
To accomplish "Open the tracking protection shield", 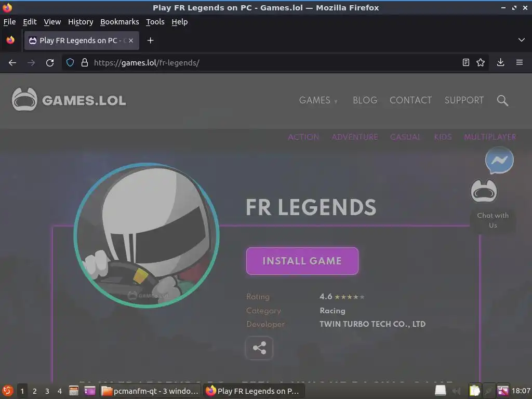I will point(70,63).
